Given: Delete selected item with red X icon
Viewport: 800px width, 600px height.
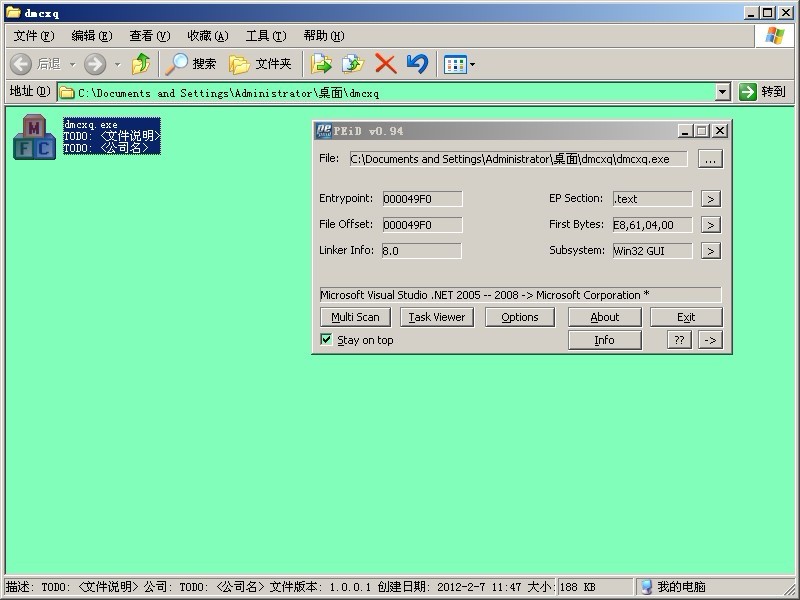Looking at the screenshot, I should point(386,64).
